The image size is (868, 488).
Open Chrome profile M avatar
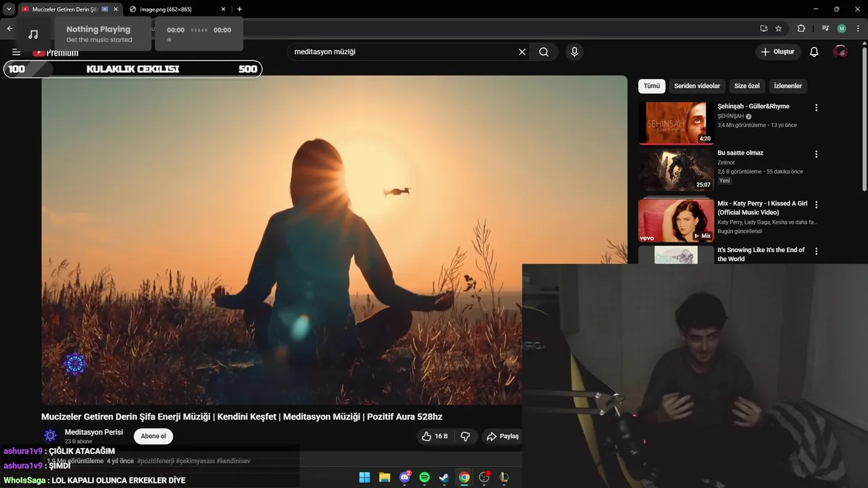pos(842,28)
